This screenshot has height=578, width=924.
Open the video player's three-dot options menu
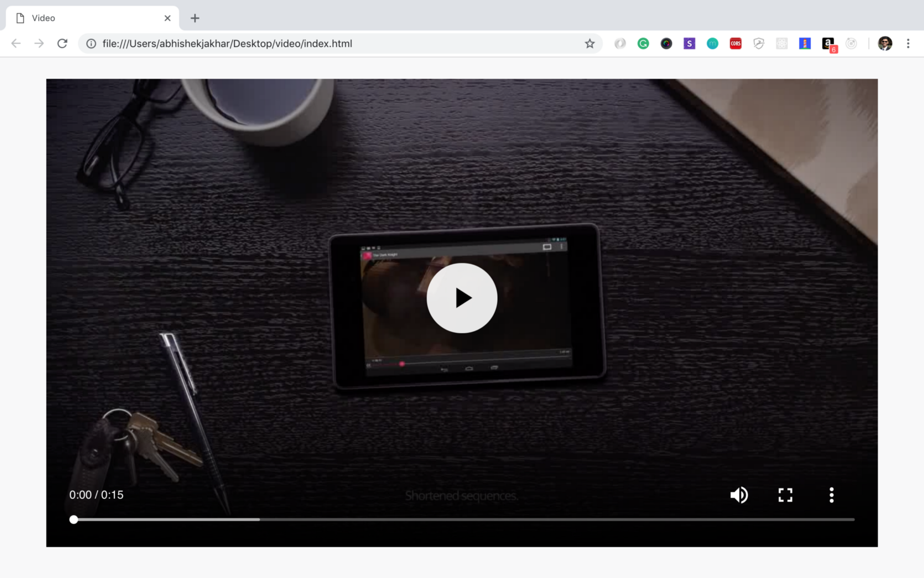click(832, 495)
